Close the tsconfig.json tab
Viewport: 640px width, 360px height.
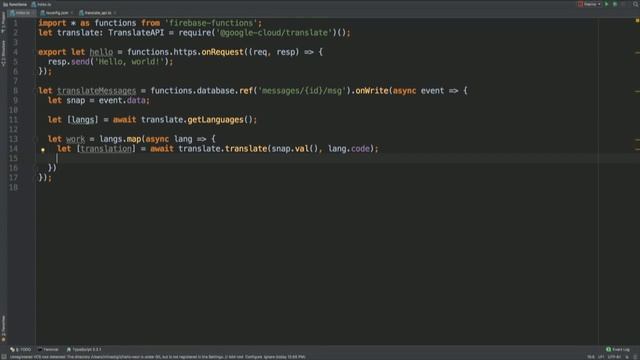point(71,13)
